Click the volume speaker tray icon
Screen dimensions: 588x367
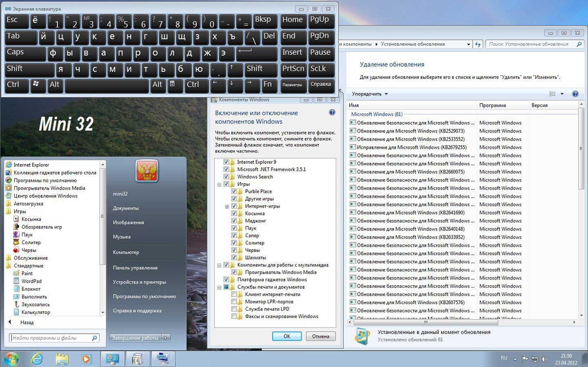pyautogui.click(x=544, y=359)
